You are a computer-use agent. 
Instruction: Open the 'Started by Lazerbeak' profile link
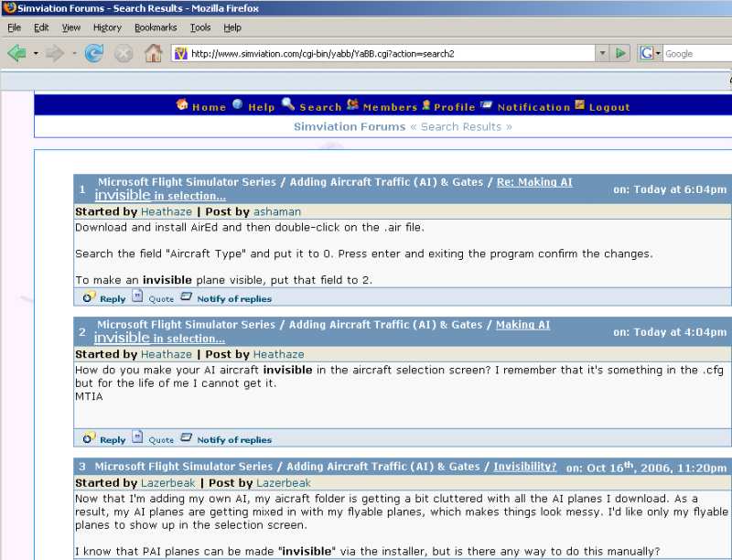click(x=168, y=483)
